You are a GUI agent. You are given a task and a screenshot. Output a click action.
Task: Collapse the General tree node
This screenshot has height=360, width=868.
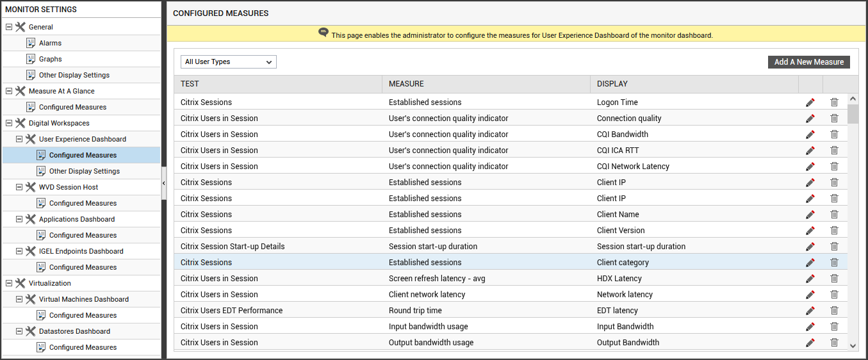click(9, 27)
